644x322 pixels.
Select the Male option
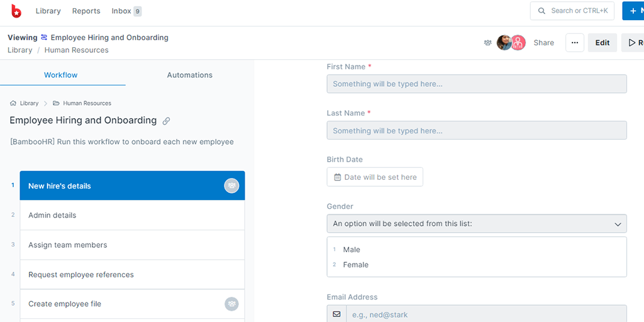[x=352, y=250]
